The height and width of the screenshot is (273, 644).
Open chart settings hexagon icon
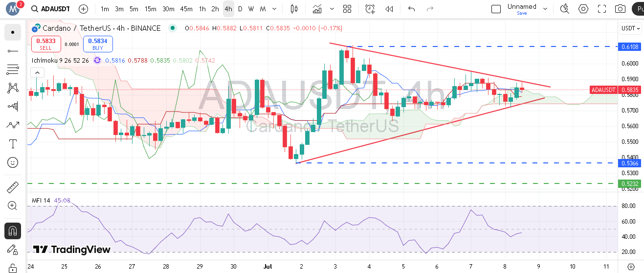(x=583, y=9)
